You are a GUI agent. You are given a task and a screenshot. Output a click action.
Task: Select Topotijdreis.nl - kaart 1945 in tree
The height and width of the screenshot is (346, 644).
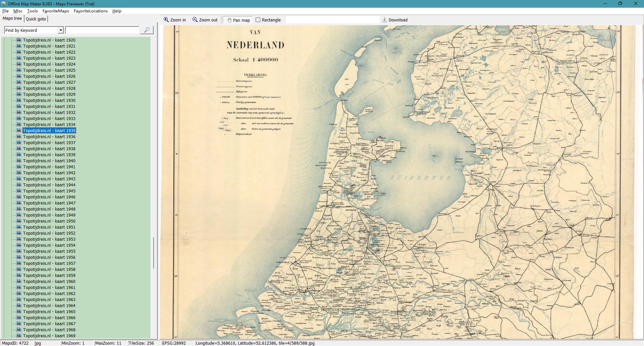click(49, 191)
